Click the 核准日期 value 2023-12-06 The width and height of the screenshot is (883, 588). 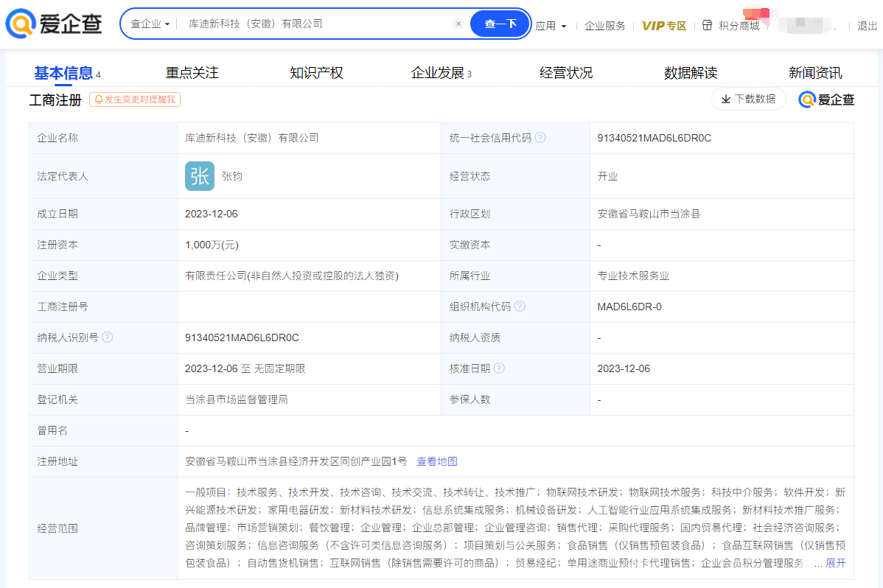[x=624, y=368]
